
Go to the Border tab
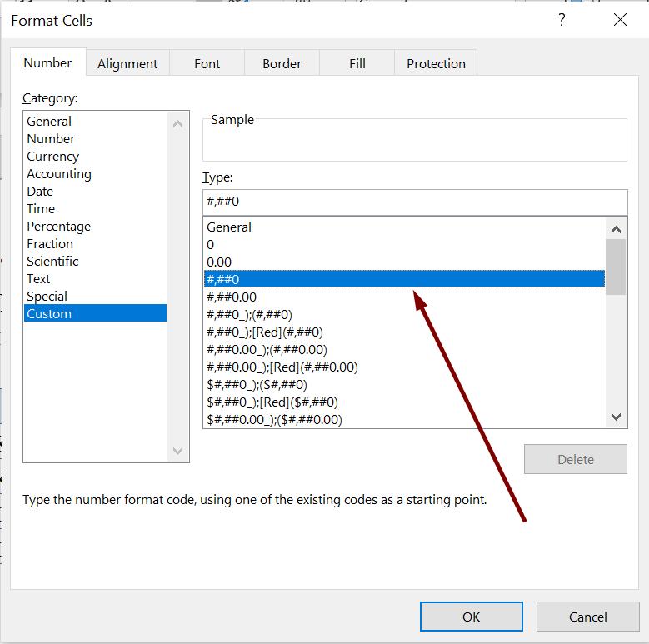coord(282,63)
